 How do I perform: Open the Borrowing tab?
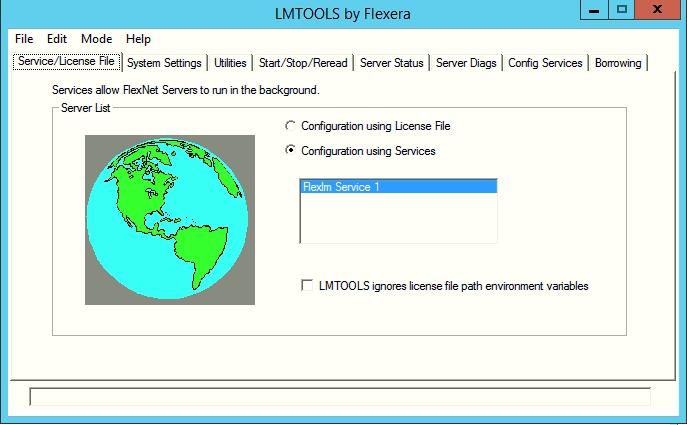click(618, 63)
